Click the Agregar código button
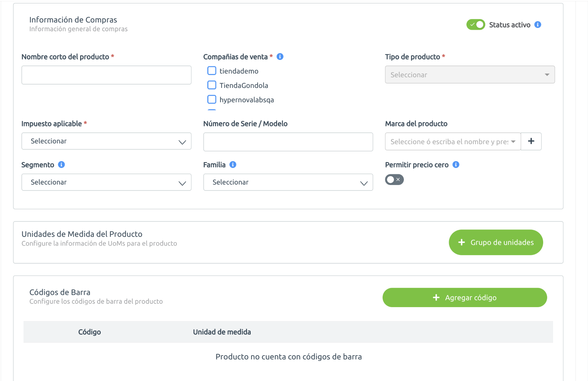 tap(465, 298)
